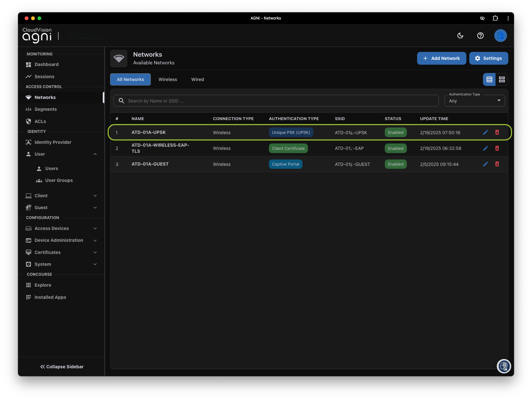Switch to grid card view
Image resolution: width=532 pixels, height=400 pixels.
(x=502, y=79)
